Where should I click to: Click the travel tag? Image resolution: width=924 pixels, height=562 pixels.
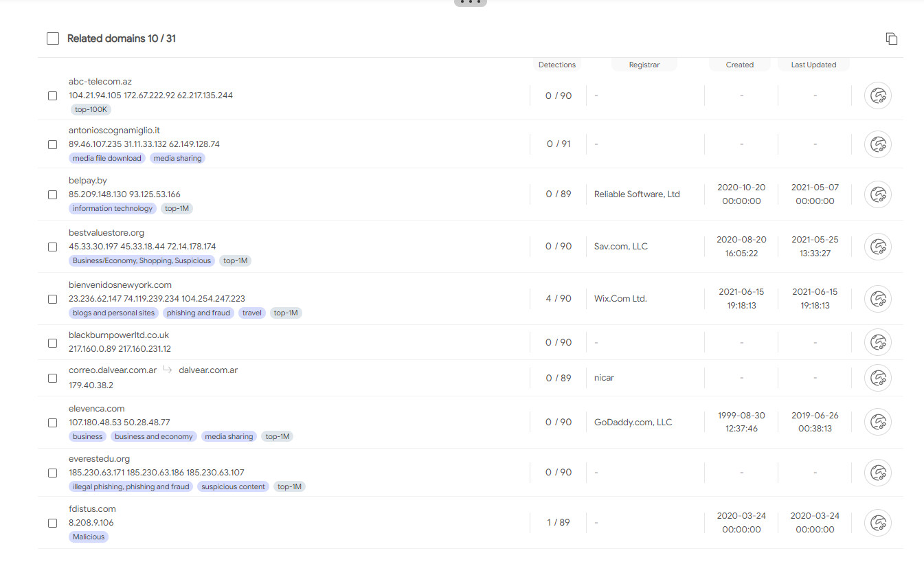(252, 313)
